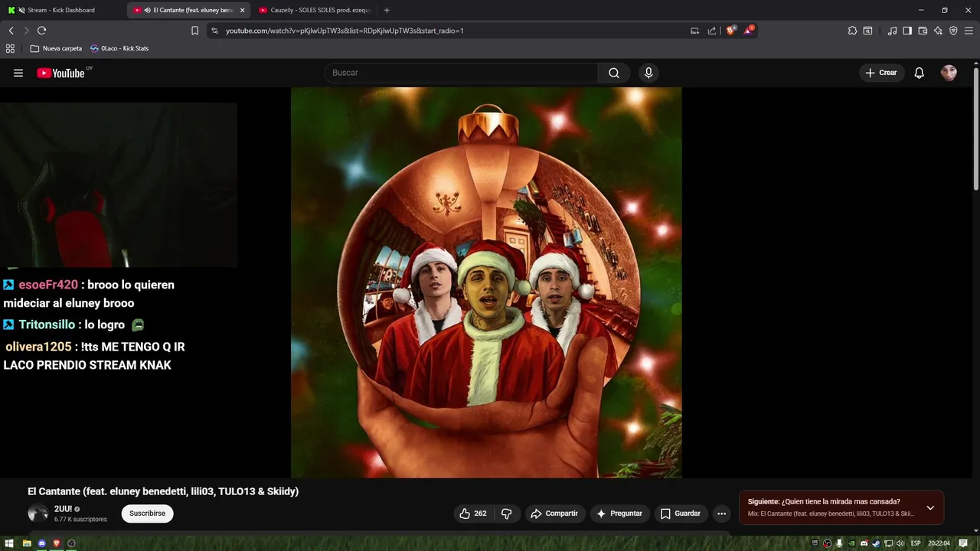Click the Preguntar button

619,514
